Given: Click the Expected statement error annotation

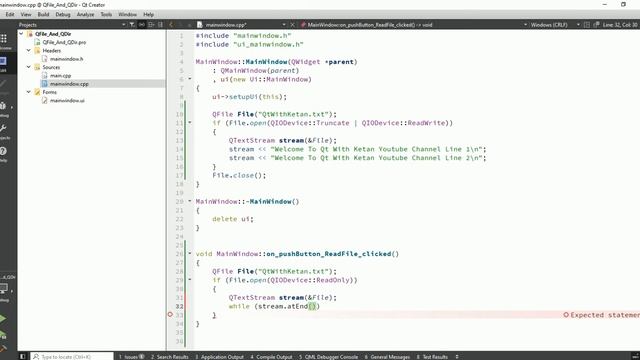Looking at the screenshot, I should pos(601,315).
